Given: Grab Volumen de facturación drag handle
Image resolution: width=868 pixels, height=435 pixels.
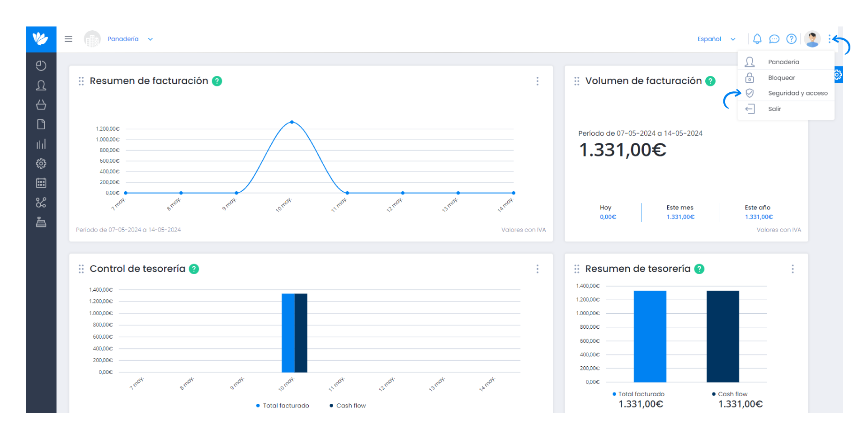Looking at the screenshot, I should pyautogui.click(x=577, y=81).
